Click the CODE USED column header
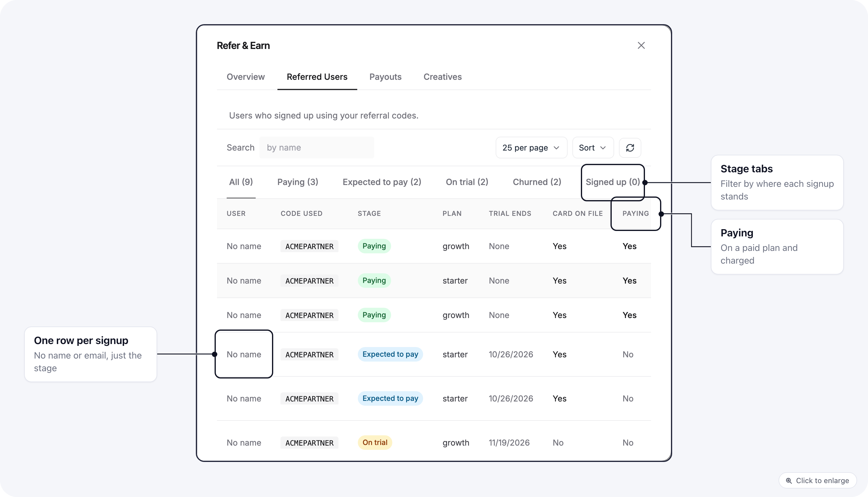Image resolution: width=868 pixels, height=497 pixels. click(x=301, y=213)
